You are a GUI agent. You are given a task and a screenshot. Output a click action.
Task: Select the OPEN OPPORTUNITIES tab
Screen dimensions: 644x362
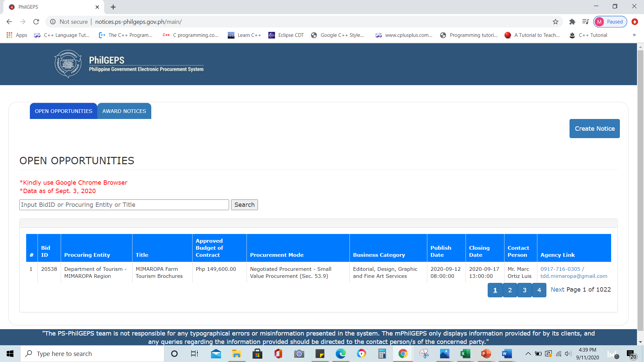click(63, 111)
